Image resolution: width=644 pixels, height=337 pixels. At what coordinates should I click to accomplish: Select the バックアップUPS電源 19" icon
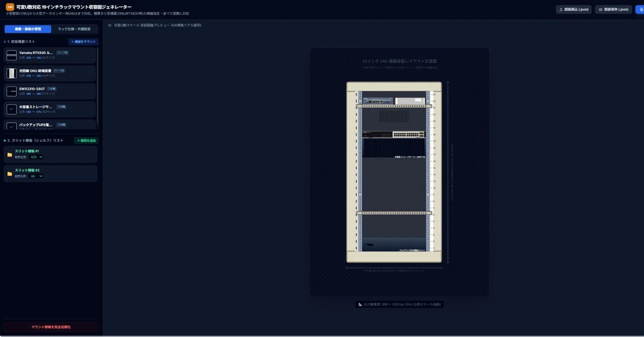coord(12,126)
